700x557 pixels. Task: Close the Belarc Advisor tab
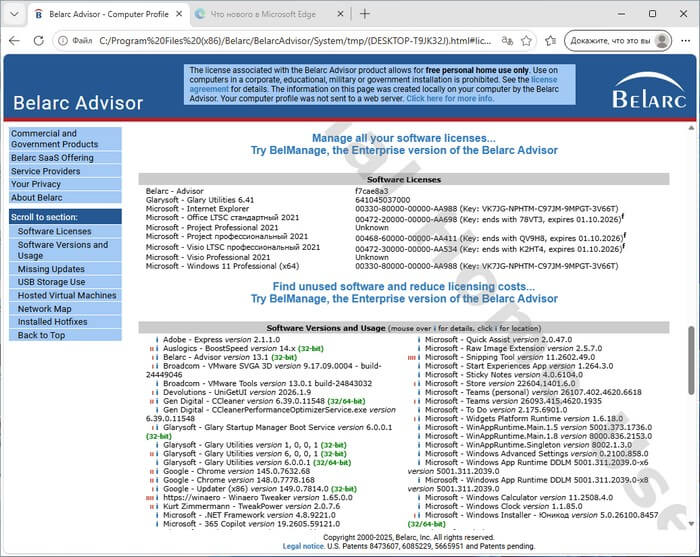pos(179,14)
